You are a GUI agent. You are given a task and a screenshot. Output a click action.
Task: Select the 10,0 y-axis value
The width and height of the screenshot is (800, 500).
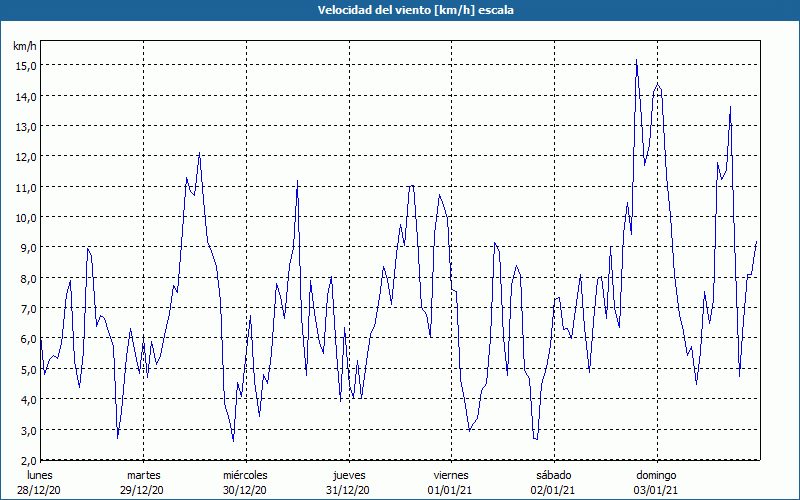(x=26, y=217)
